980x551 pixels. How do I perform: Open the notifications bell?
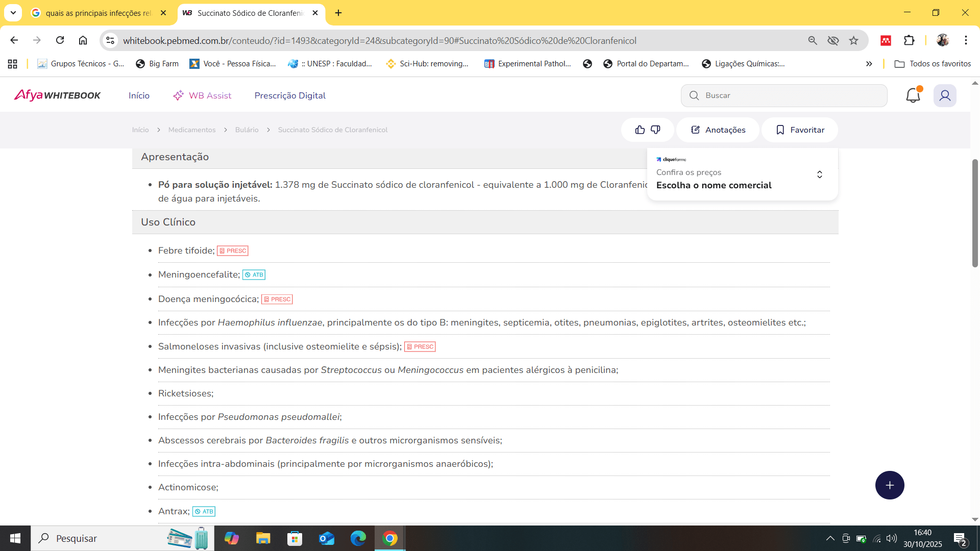(913, 95)
